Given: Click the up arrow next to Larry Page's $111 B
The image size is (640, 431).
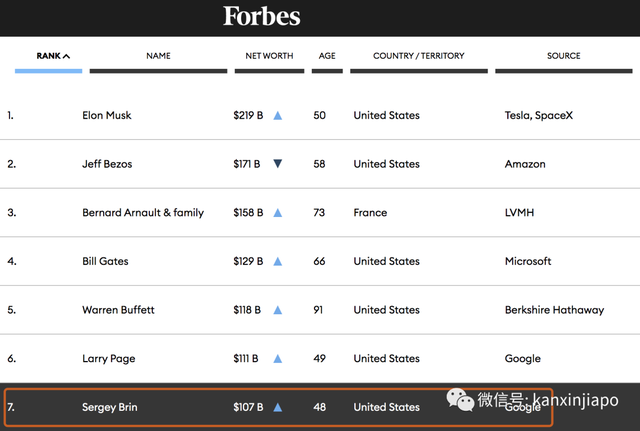Looking at the screenshot, I should pyautogui.click(x=278, y=359).
